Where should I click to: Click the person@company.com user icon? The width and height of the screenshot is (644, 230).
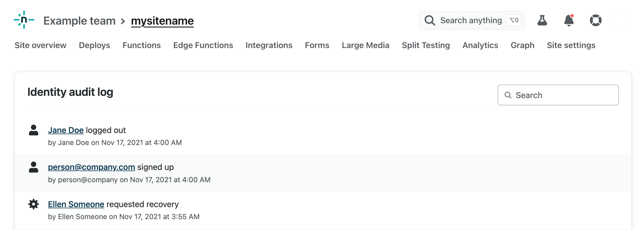pyautogui.click(x=33, y=167)
